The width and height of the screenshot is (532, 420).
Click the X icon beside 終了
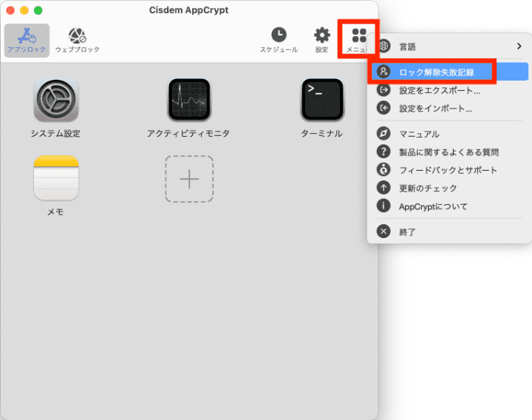tap(383, 231)
